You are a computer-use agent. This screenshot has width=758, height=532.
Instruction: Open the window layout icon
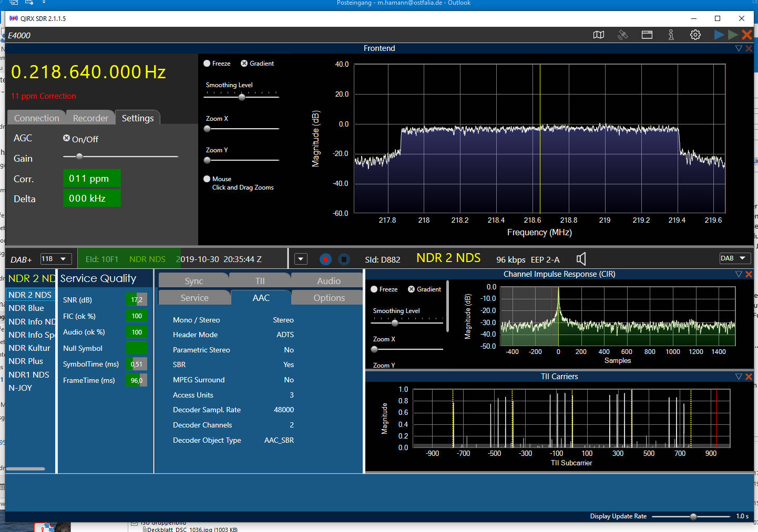[x=647, y=35]
